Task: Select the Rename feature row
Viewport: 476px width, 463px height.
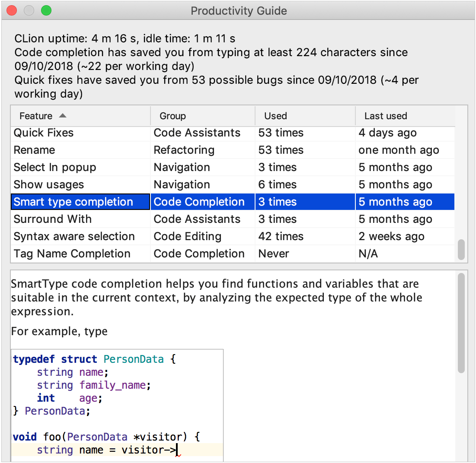Action: 233,150
